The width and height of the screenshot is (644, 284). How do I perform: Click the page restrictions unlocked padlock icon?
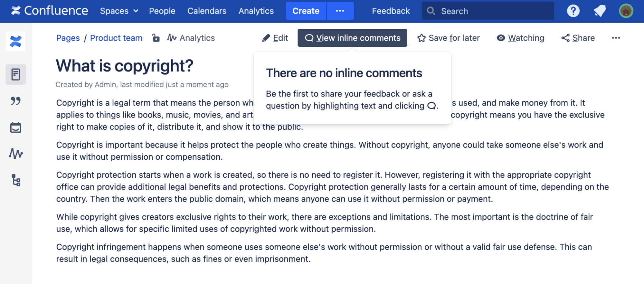(x=156, y=38)
